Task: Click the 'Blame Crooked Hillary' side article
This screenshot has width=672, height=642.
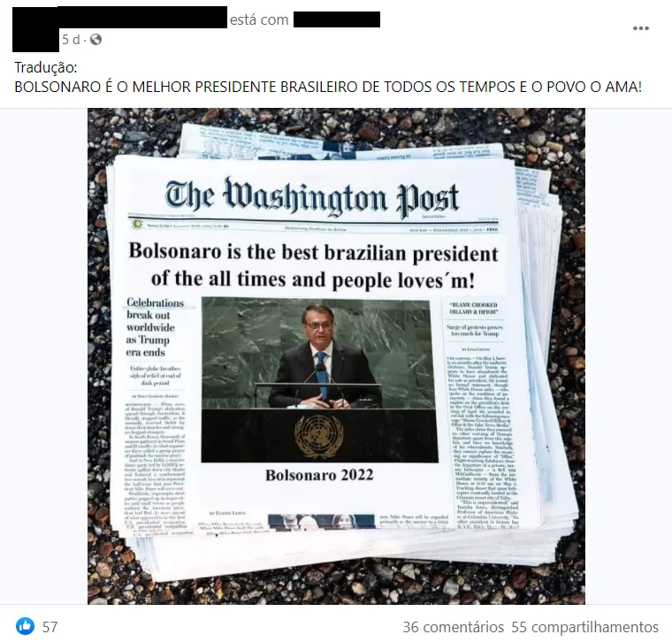Action: coord(473,308)
